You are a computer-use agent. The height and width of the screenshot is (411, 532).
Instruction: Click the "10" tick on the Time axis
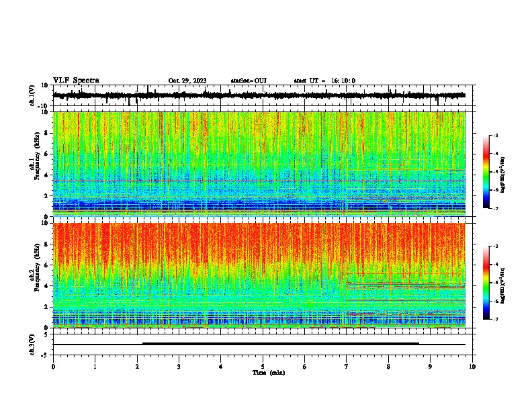pyautogui.click(x=472, y=367)
